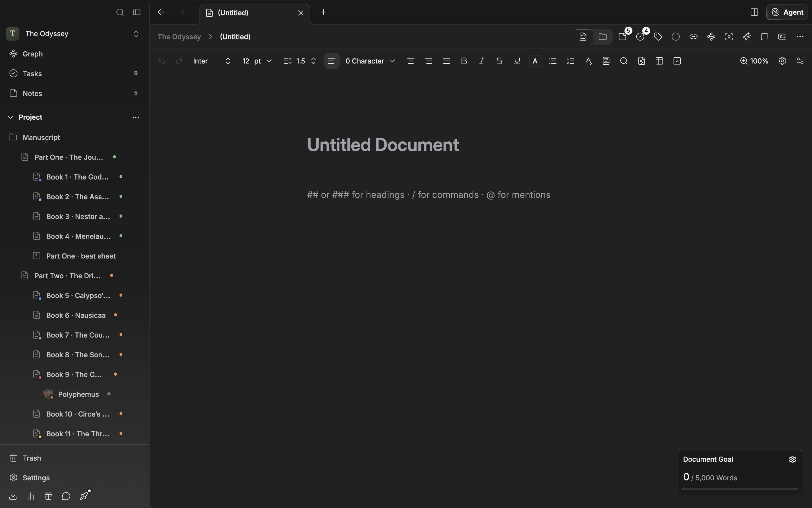Open tasks icon with badge 4

[641, 37]
